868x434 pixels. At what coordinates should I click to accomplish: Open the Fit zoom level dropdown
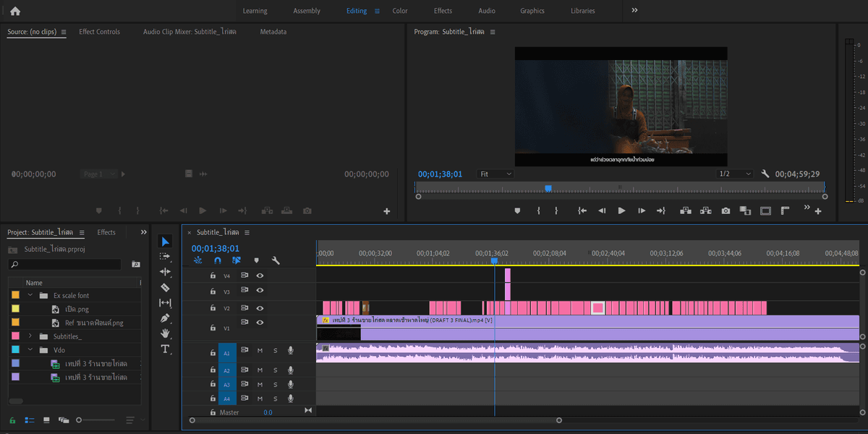coord(495,174)
